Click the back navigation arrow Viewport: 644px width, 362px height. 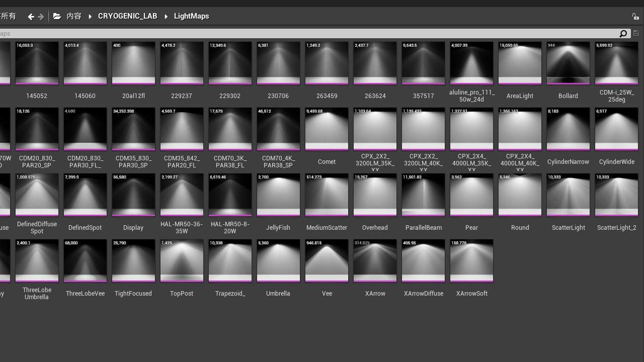[x=31, y=17]
